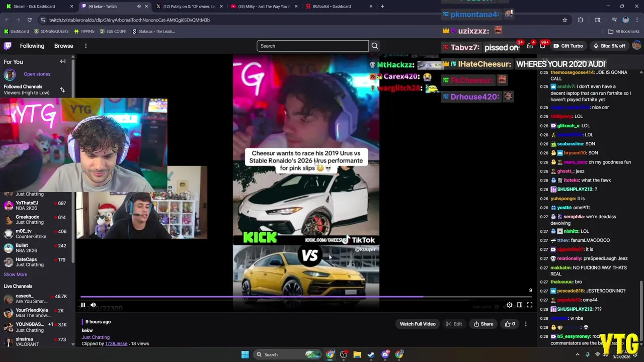Open a new browser tab
The width and height of the screenshot is (644, 362).
(382, 7)
